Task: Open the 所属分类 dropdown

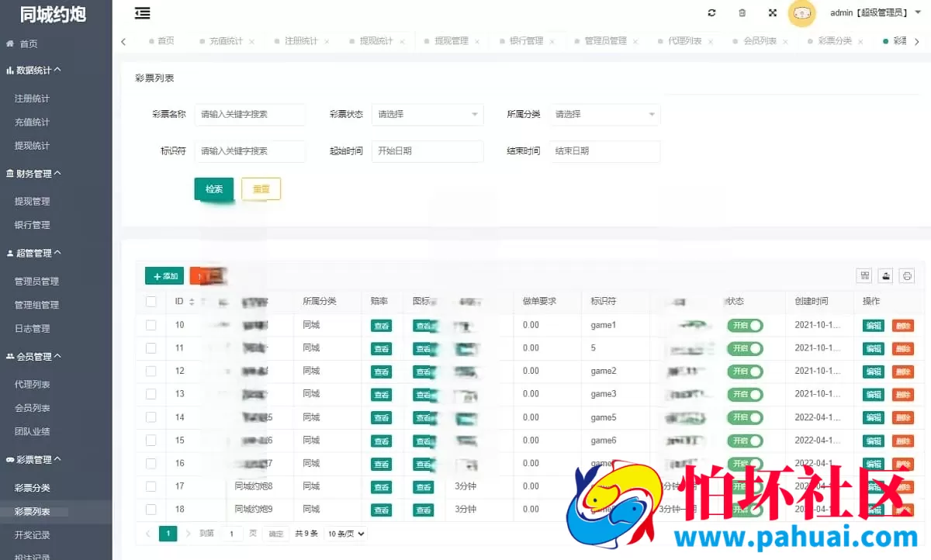Action: (x=605, y=114)
